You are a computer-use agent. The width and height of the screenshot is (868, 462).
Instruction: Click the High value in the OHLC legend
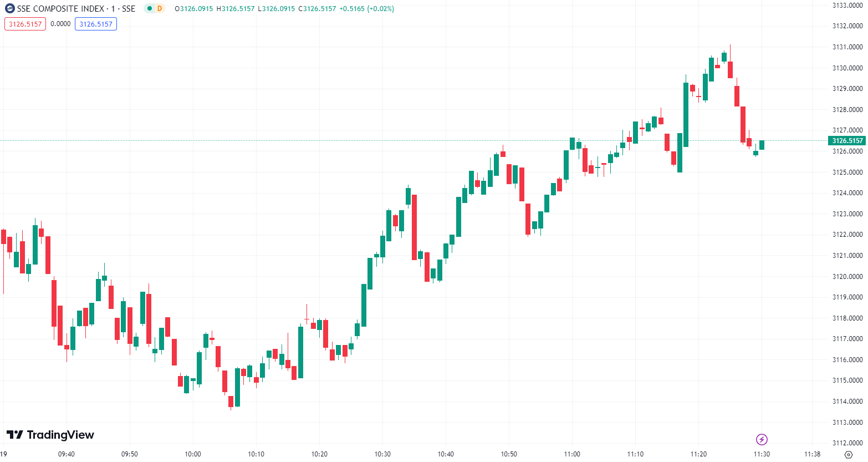(x=236, y=9)
